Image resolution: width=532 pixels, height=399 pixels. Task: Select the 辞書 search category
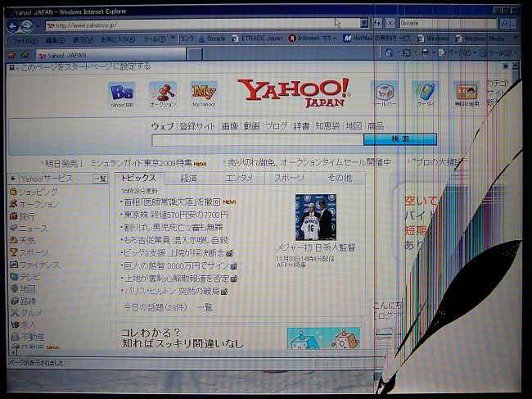click(x=301, y=126)
